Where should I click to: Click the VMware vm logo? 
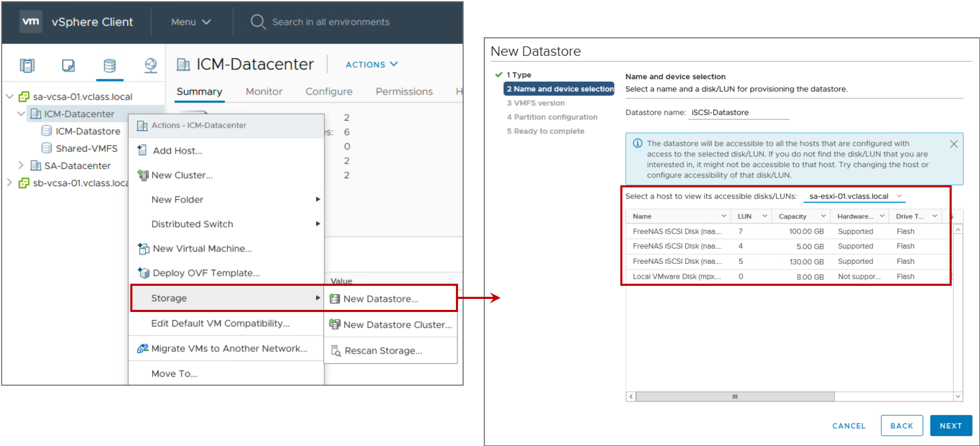[x=31, y=21]
